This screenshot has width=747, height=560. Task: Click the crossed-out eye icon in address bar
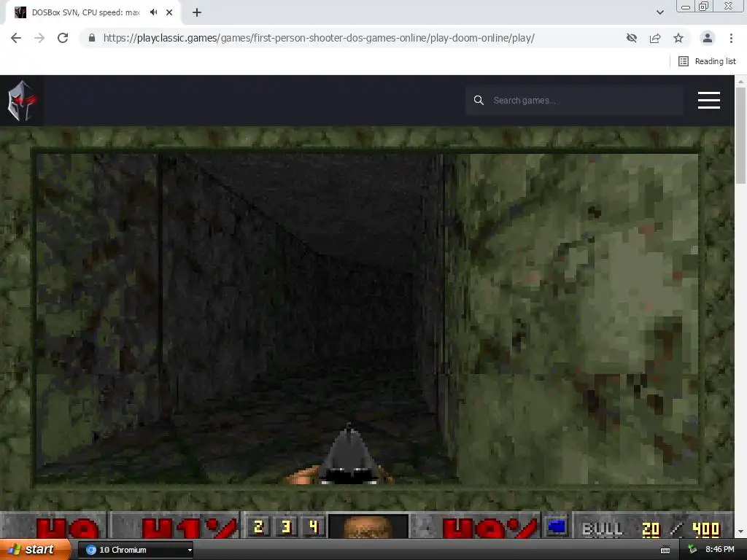(632, 38)
